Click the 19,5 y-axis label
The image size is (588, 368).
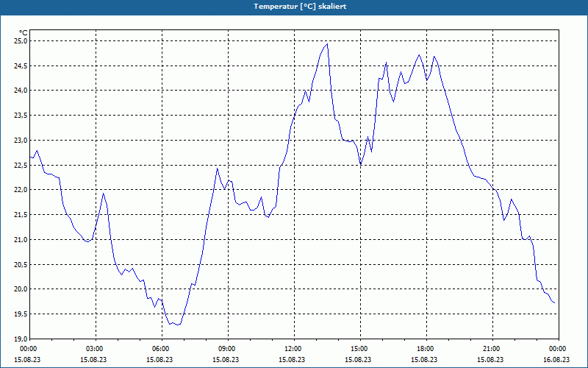tap(21, 314)
